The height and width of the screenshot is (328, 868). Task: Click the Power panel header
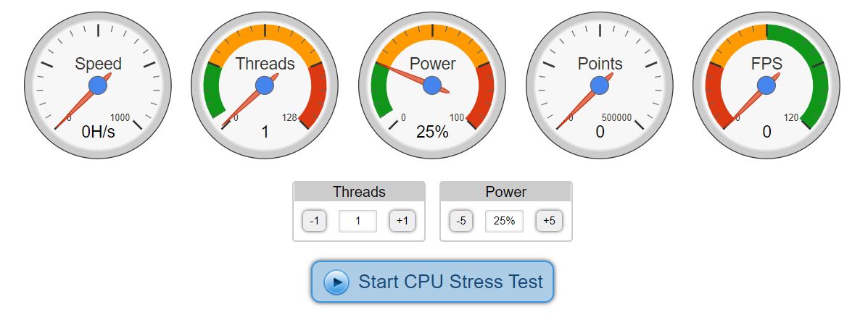pos(505,192)
